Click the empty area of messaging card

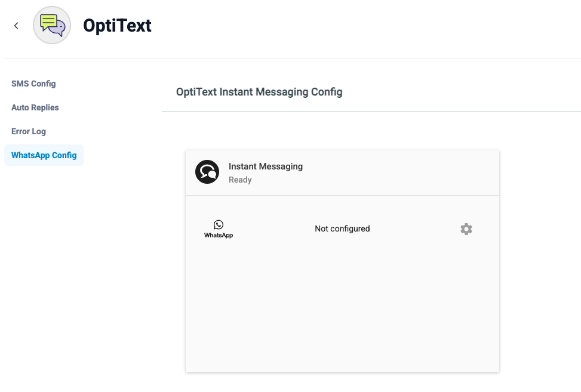[x=342, y=307]
